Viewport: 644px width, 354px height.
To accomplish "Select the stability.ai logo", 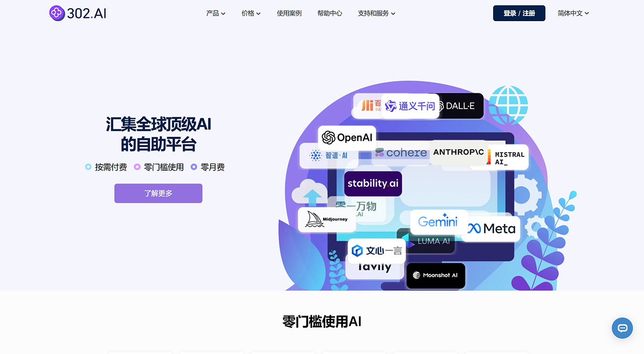I will pos(373,184).
